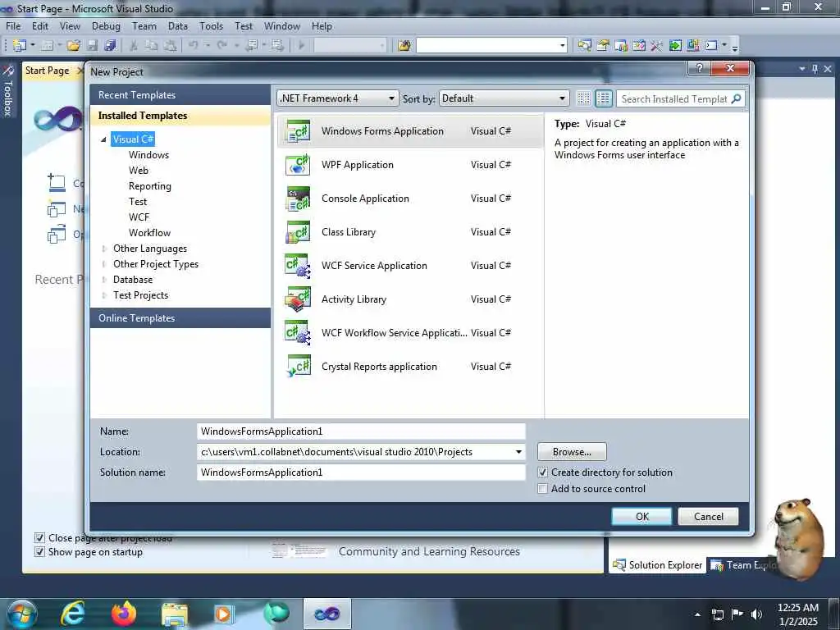Image resolution: width=840 pixels, height=630 pixels.
Task: Click the New Project dialog help button
Action: tap(699, 68)
